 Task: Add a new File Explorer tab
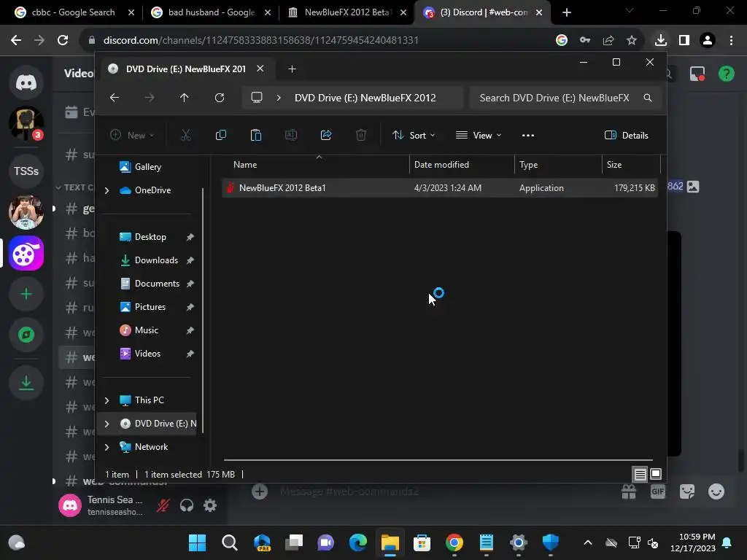tap(292, 69)
